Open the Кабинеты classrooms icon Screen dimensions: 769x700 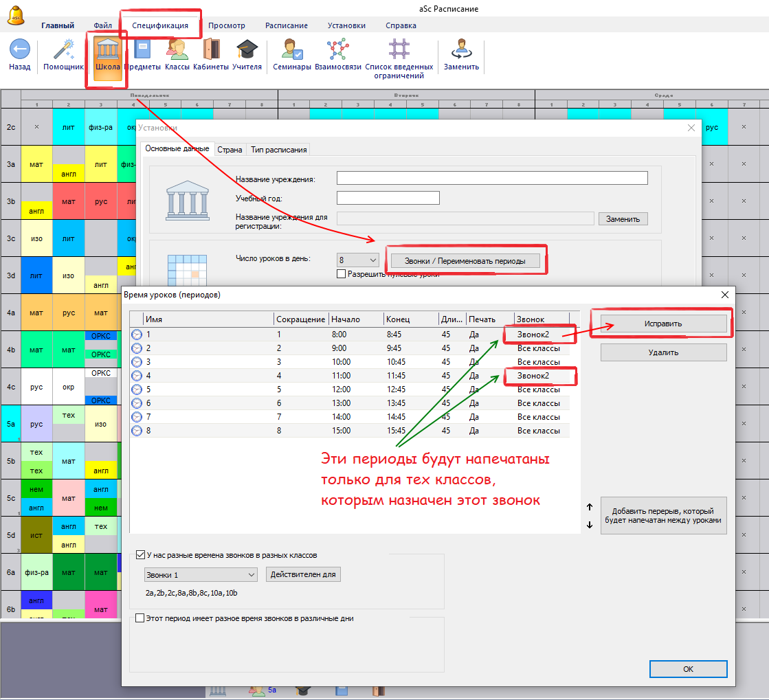(x=211, y=50)
